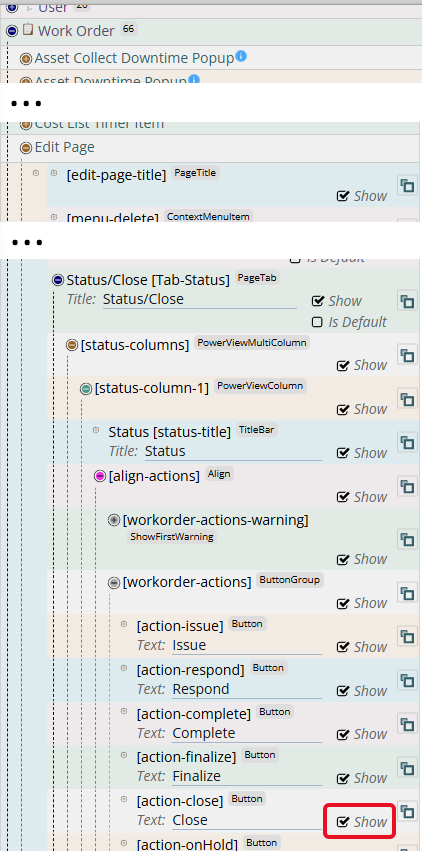Click copy icon next to status-columns row
The image size is (422, 851).
(407, 355)
